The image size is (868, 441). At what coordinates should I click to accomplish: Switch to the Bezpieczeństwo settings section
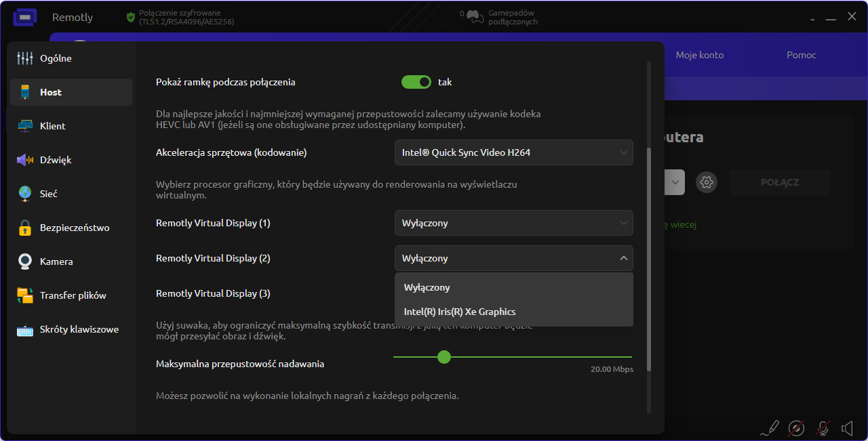coord(74,228)
